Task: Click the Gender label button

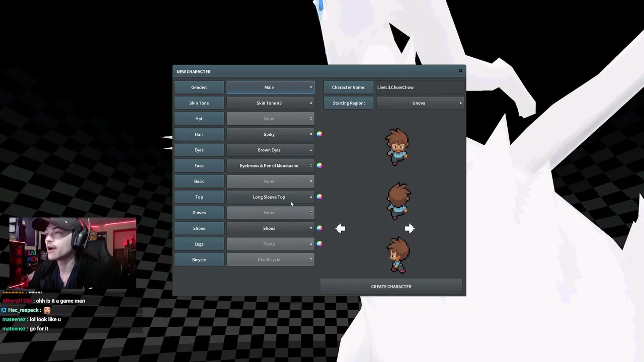Action: 199,87
